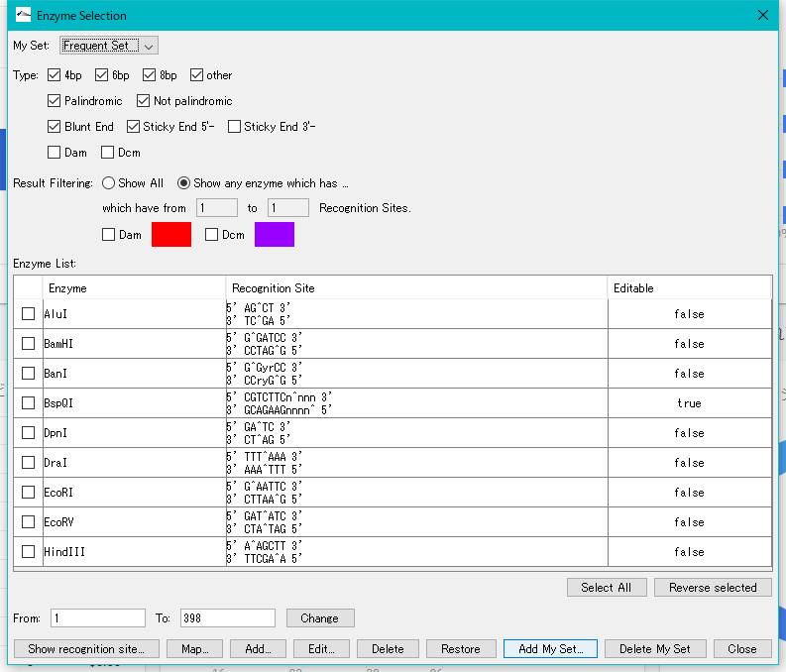Uncheck Sticky End 5'- checkbox
This screenshot has width=786, height=672.
(133, 126)
